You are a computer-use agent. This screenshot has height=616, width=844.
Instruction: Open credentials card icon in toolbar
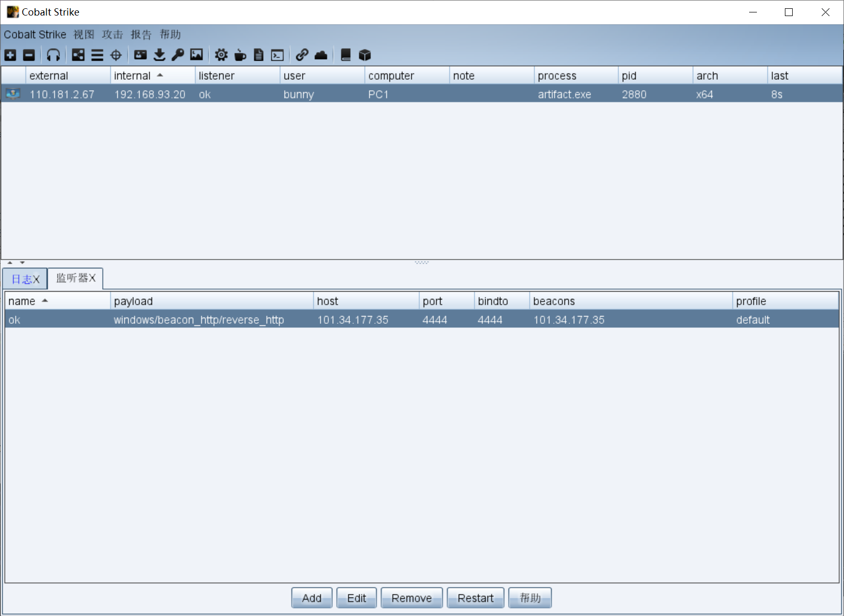point(140,55)
